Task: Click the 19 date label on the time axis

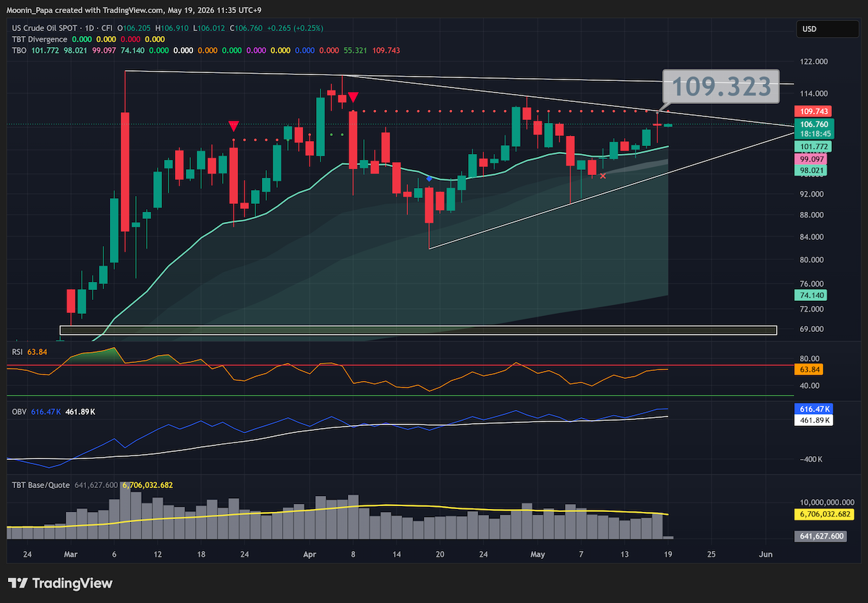Action: 668,555
